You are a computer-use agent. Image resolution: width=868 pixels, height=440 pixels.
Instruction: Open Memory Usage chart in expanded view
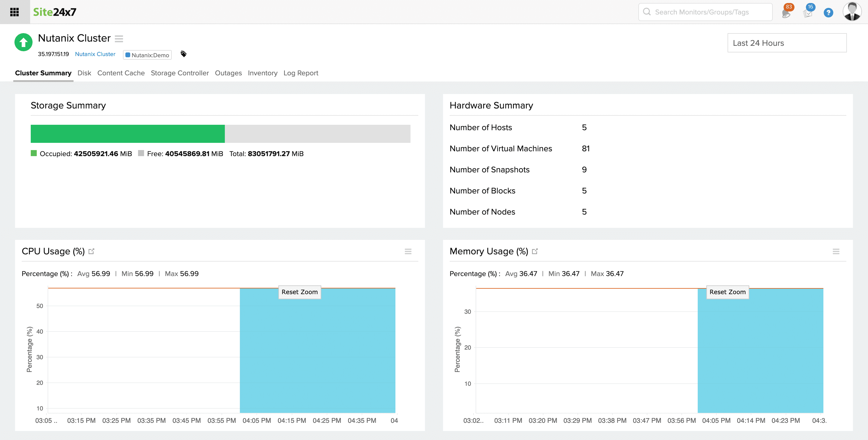coord(535,251)
